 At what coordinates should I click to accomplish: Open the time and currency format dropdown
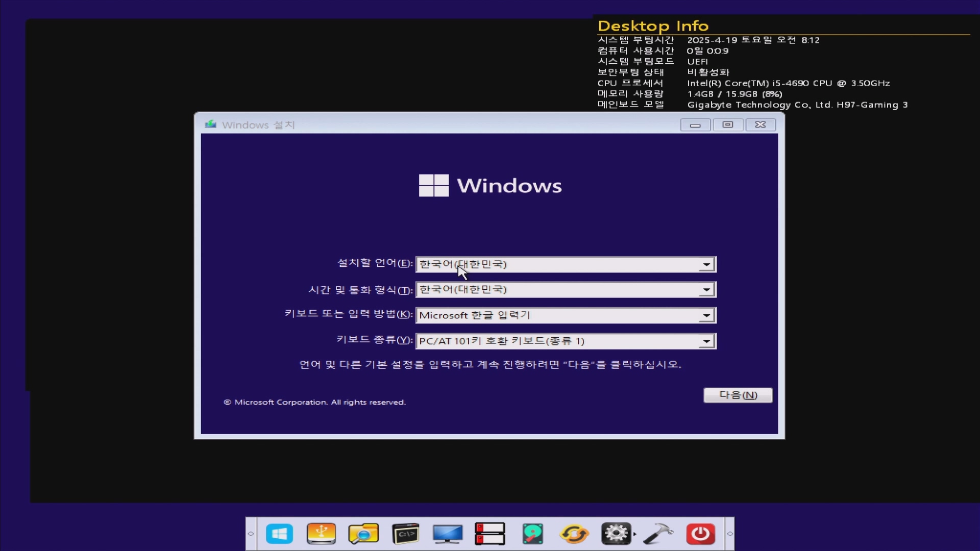[x=706, y=290]
